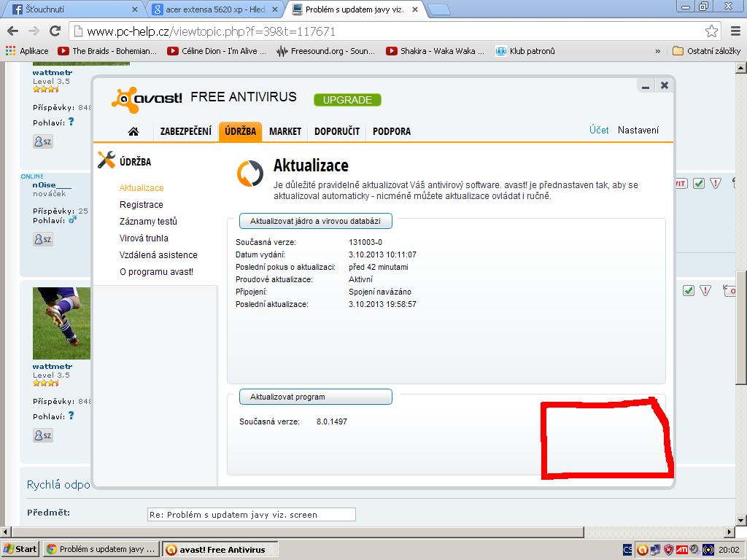747x560 pixels.
Task: Open the Freesound.org bookmark
Action: (x=326, y=51)
